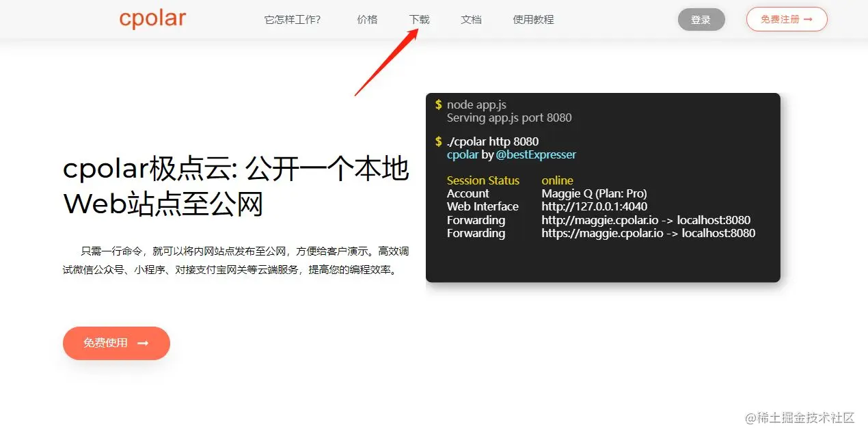Open the 价格 page
The height and width of the screenshot is (438, 868).
[367, 20]
